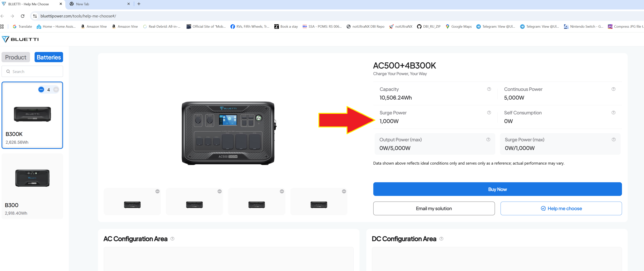Open site information icon in address bar
Screen dimensions: 644x271
pyautogui.click(x=35, y=16)
